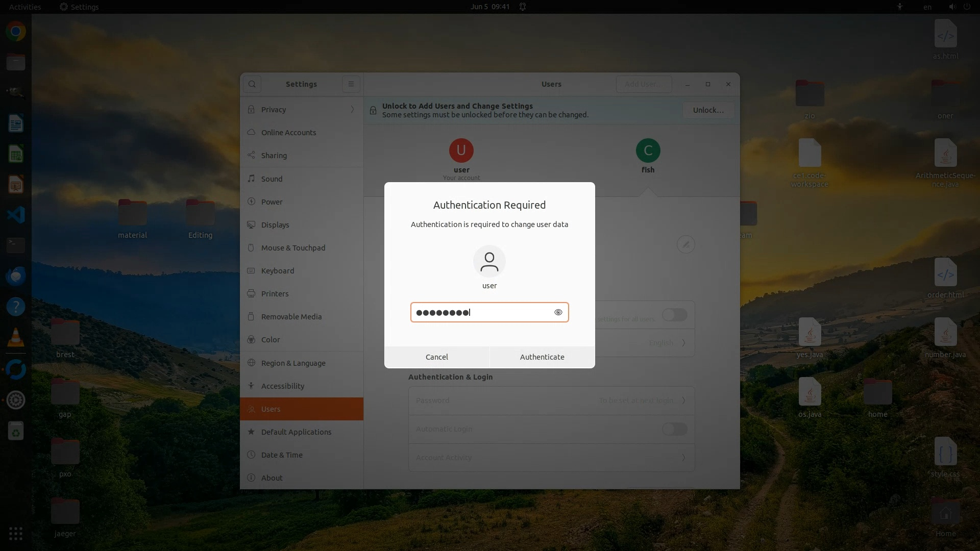Open the Settings hamburger menu

click(x=351, y=84)
